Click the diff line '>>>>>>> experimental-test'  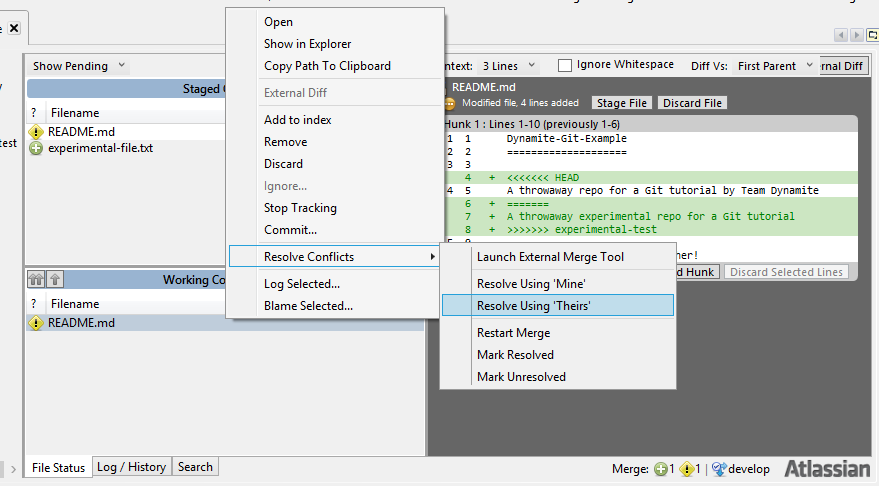[581, 229]
